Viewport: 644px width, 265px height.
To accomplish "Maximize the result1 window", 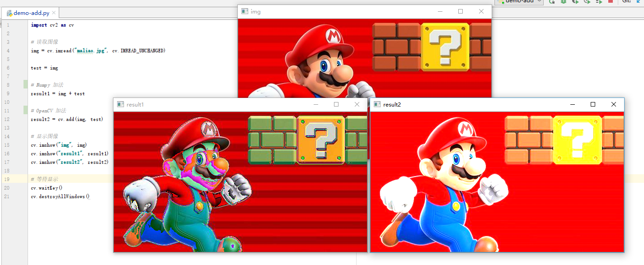I will click(x=336, y=104).
